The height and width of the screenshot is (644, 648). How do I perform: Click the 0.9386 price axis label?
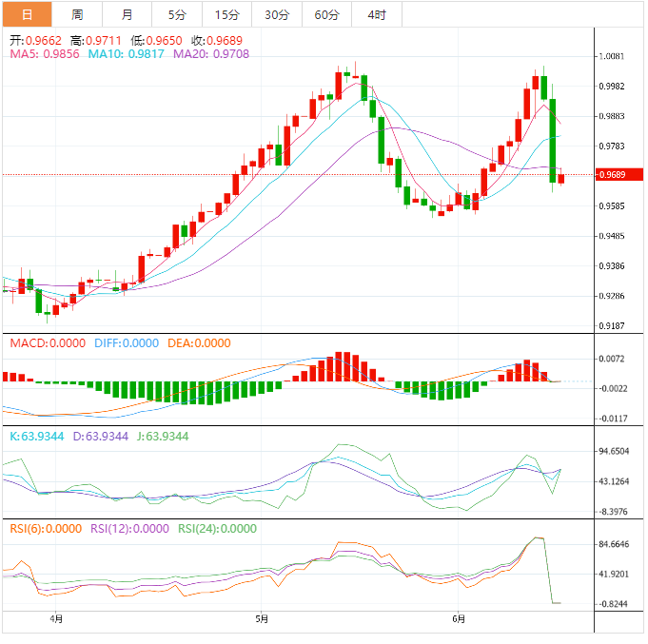tap(612, 266)
